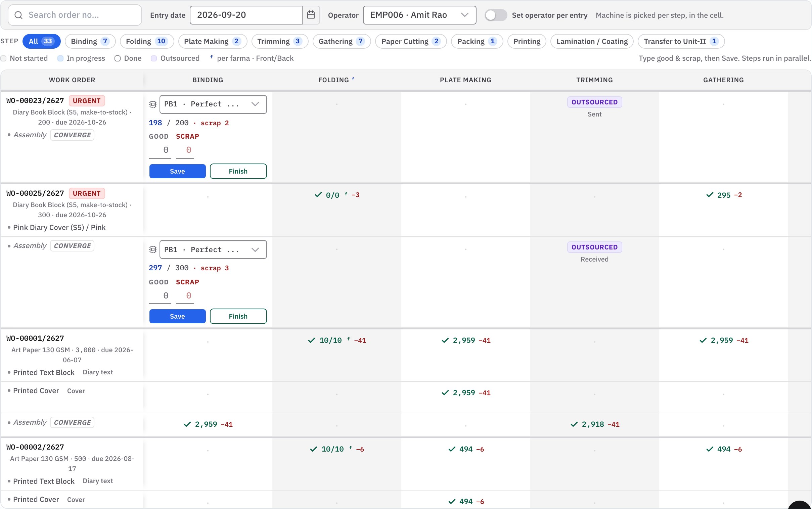Click the entry date field 2026-09-20
This screenshot has height=509, width=812.
coord(246,15)
